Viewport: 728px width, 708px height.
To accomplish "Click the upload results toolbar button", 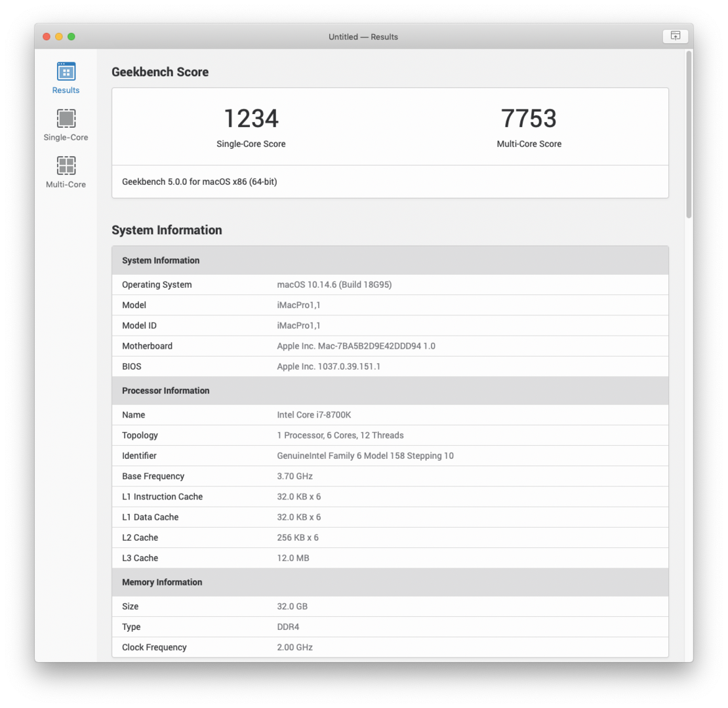I will point(675,36).
